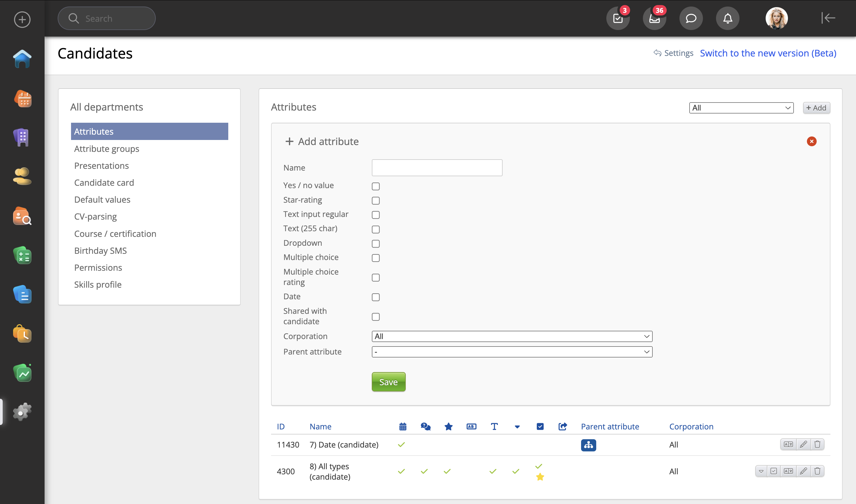Open the inbox icon showing 36

[x=654, y=18]
